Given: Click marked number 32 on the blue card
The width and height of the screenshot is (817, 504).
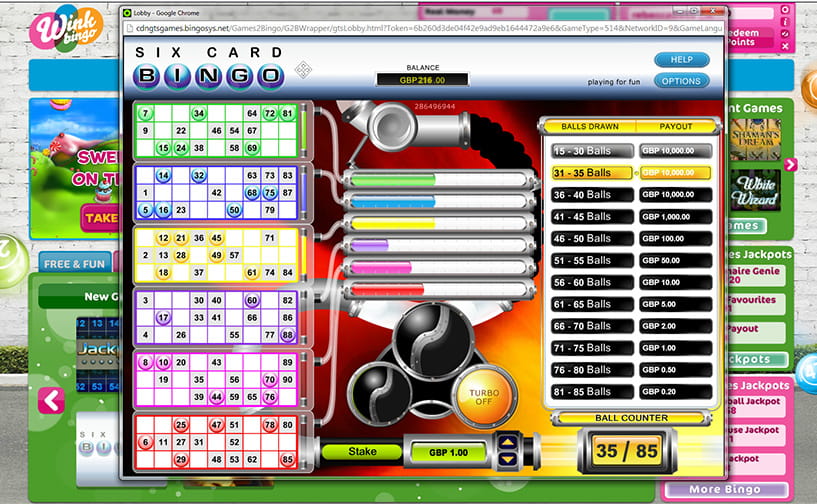Looking at the screenshot, I should click(199, 176).
